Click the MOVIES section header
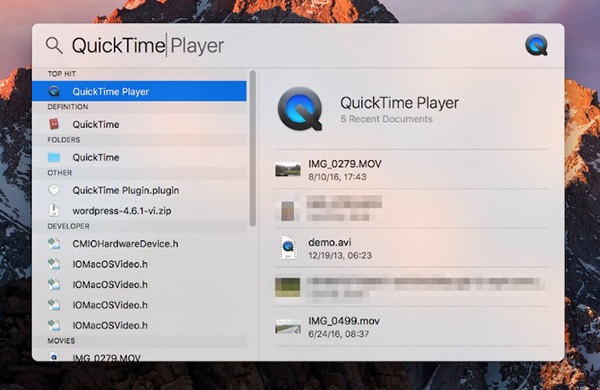Viewport: 600px width, 390px height. pos(61,341)
